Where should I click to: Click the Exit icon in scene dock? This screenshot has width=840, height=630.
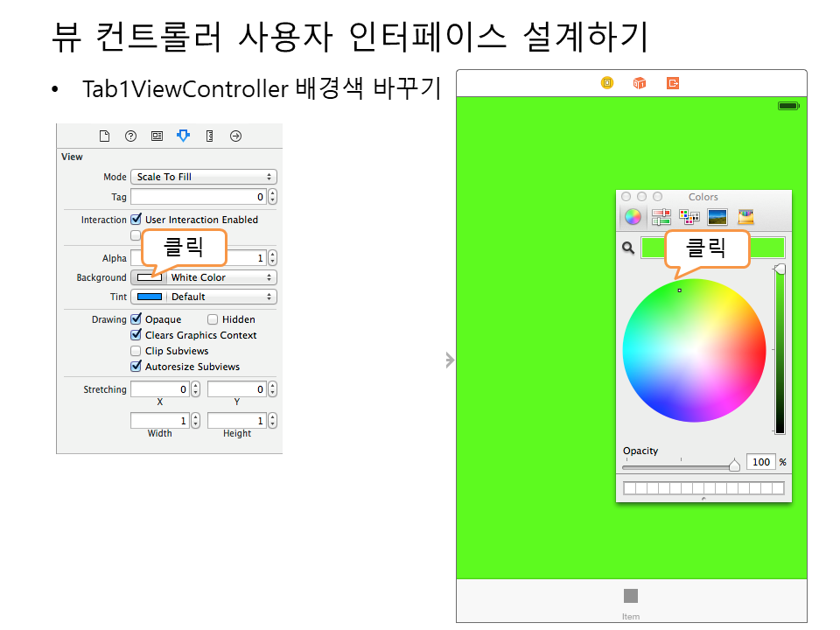click(x=672, y=83)
